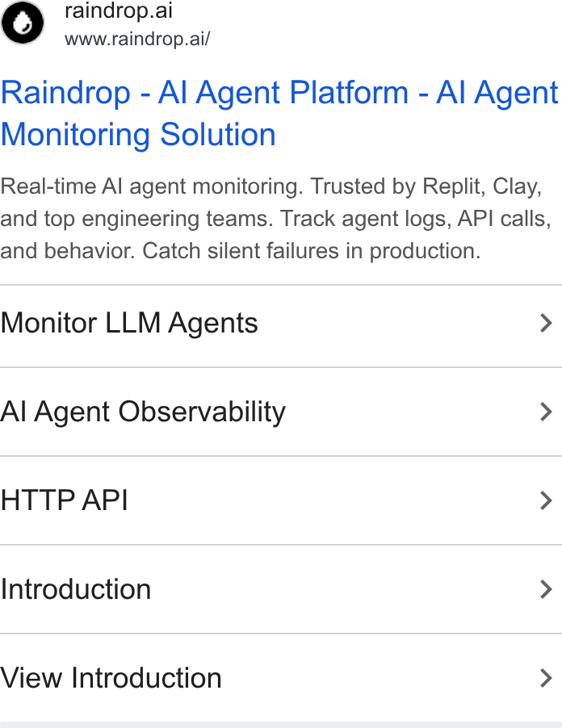Click the gray separator bar at the bottom
Viewport: 562px width, 728px height.
(x=281, y=725)
